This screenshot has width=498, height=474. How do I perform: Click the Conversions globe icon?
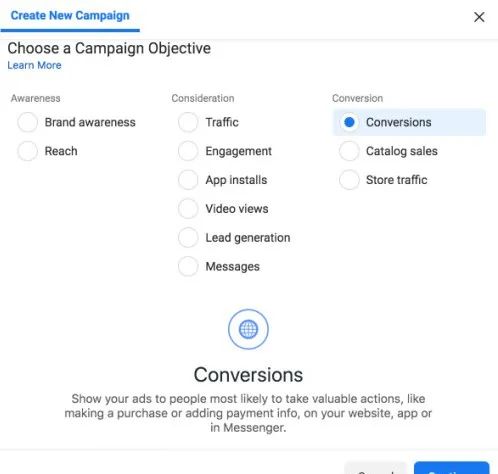[x=248, y=329]
